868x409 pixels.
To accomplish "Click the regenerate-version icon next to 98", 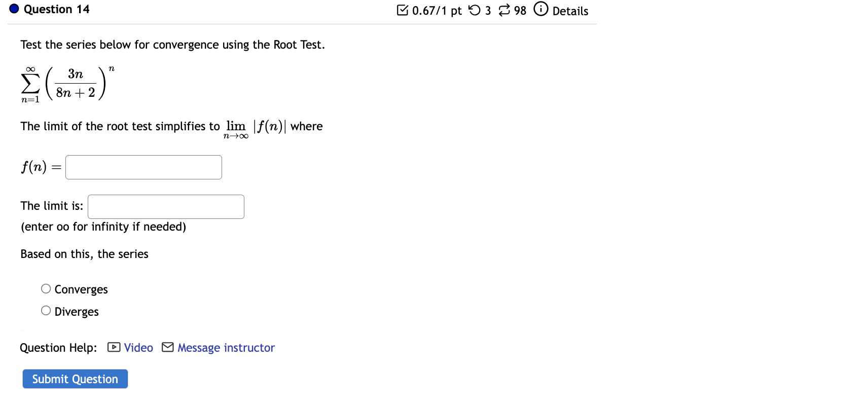I will click(x=503, y=10).
